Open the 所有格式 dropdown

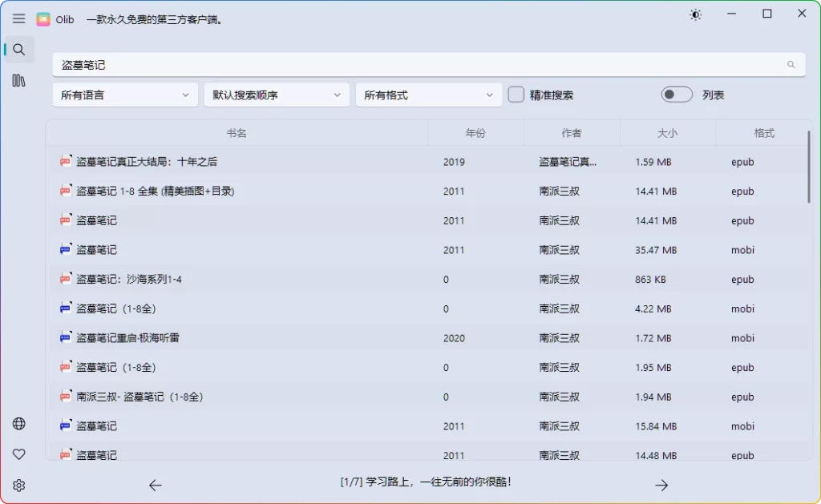428,94
